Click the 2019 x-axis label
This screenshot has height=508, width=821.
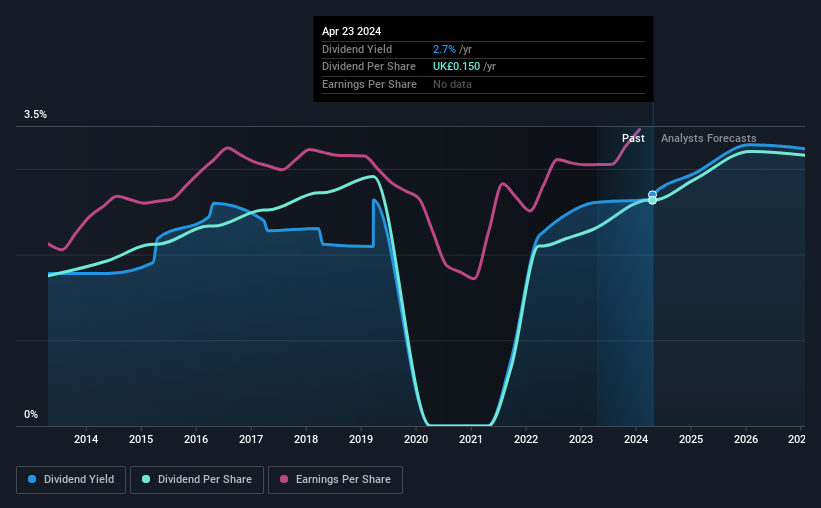tap(361, 439)
